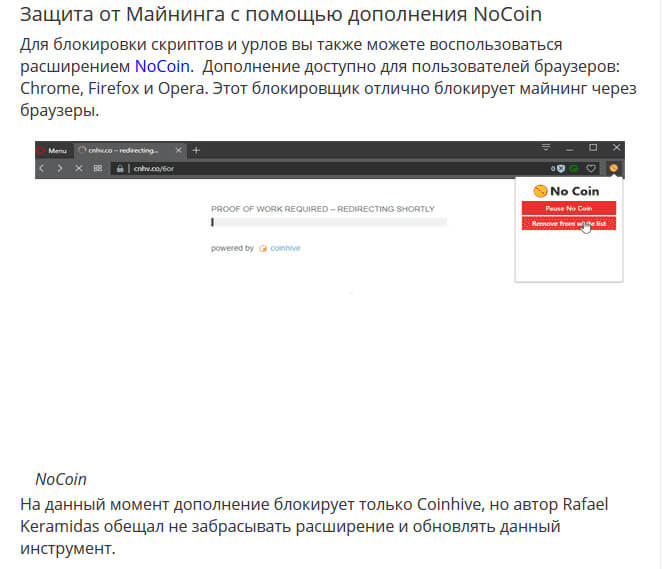Screen dimensions: 663x569
Task: Click the 'Chrome, Firefox и Opera' text
Action: 112,89
